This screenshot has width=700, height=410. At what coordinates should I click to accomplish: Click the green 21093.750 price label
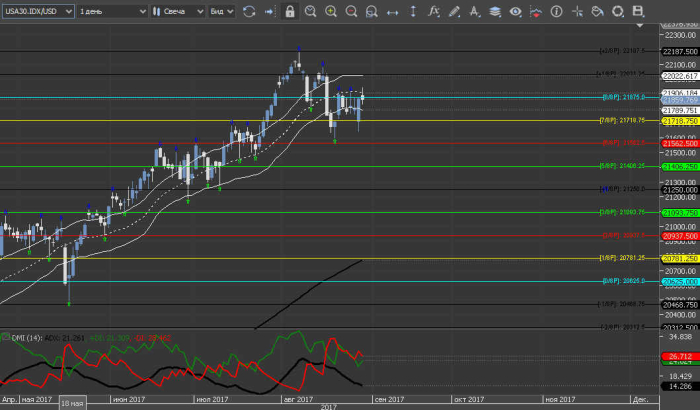pyautogui.click(x=680, y=213)
